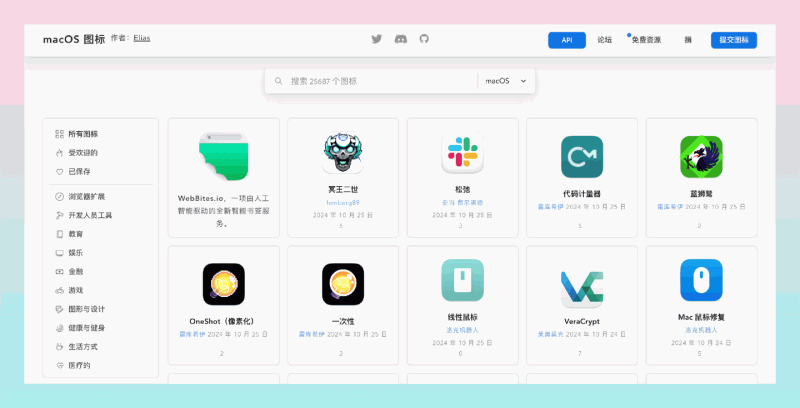Select 生活方式 icon

59,347
